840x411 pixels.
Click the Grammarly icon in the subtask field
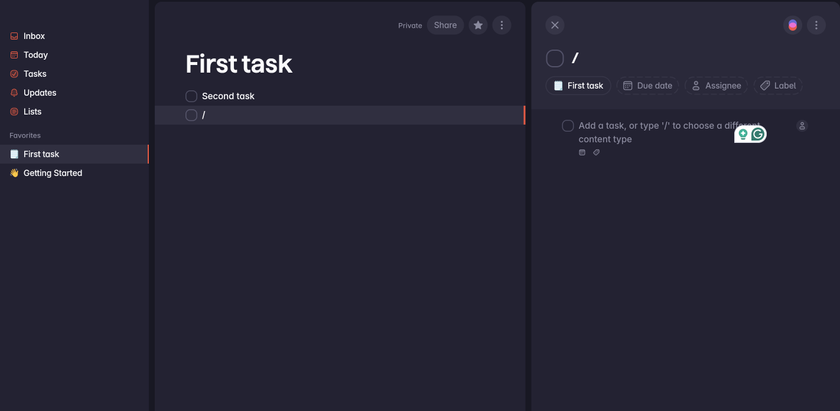pyautogui.click(x=759, y=134)
